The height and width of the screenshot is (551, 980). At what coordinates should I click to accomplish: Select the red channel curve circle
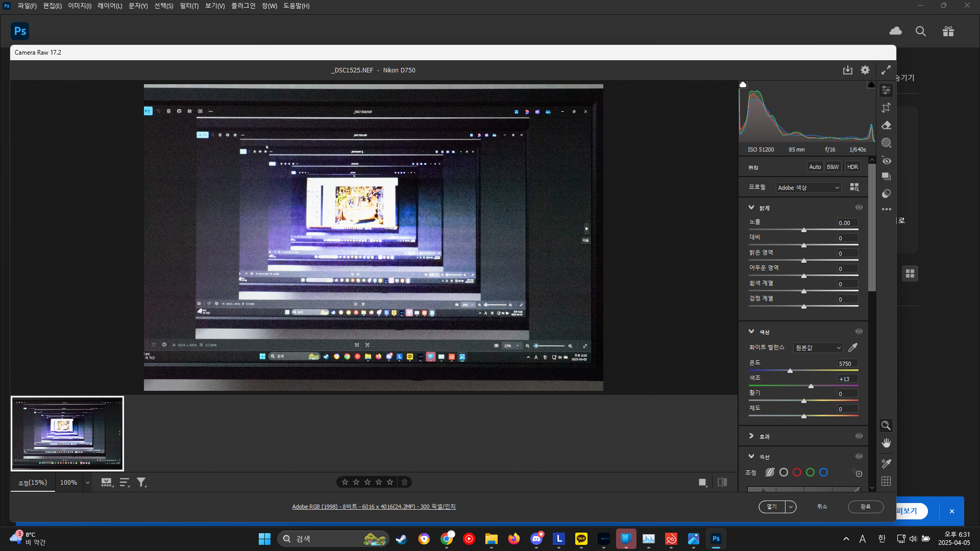tap(797, 472)
